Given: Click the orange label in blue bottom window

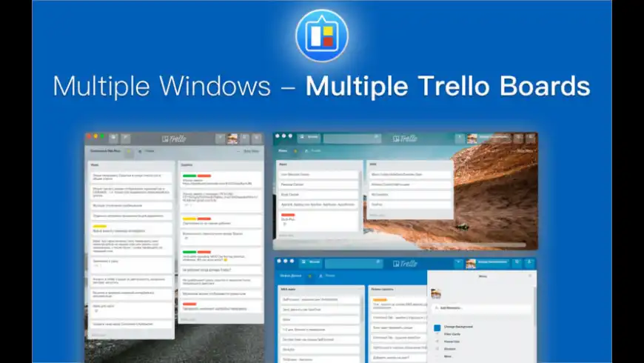Looking at the screenshot, I should pyautogui.click(x=380, y=300).
